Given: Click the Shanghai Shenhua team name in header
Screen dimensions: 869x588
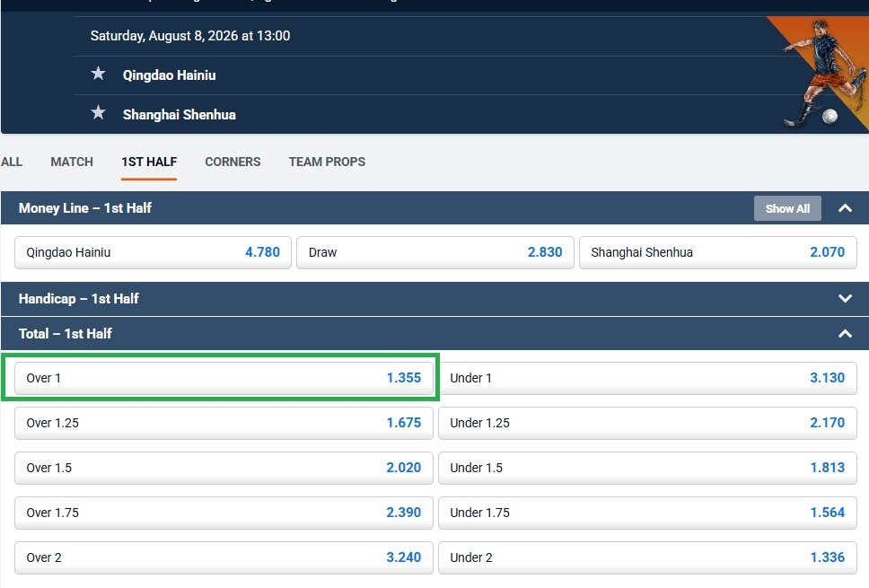Looking at the screenshot, I should coord(179,115).
